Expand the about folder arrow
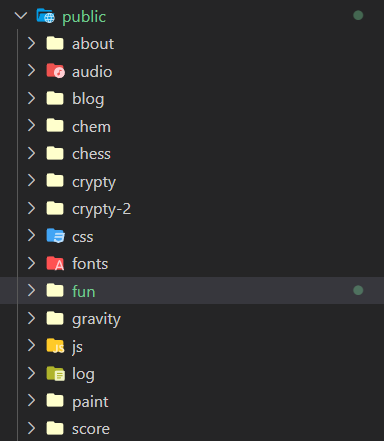The width and height of the screenshot is (384, 441). click(x=31, y=43)
